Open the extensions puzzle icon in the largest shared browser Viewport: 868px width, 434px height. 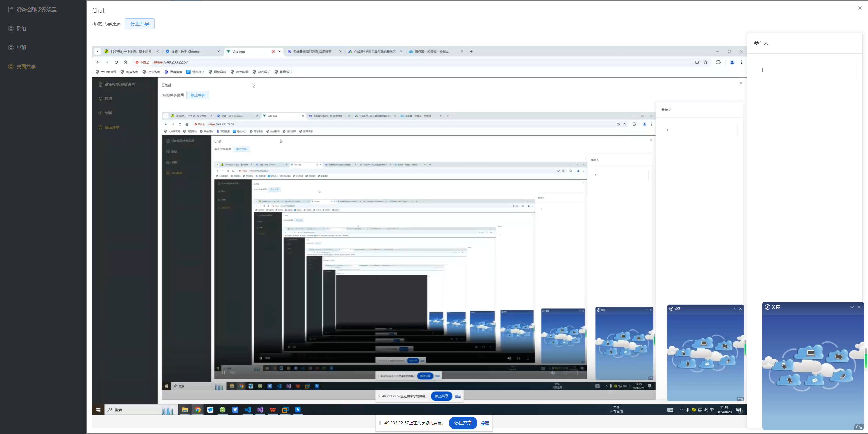click(x=718, y=62)
